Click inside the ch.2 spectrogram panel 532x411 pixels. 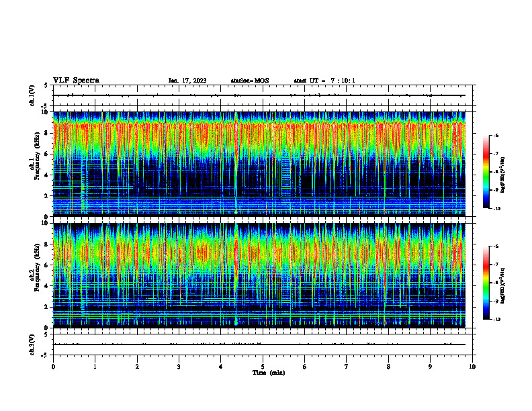pos(259,275)
